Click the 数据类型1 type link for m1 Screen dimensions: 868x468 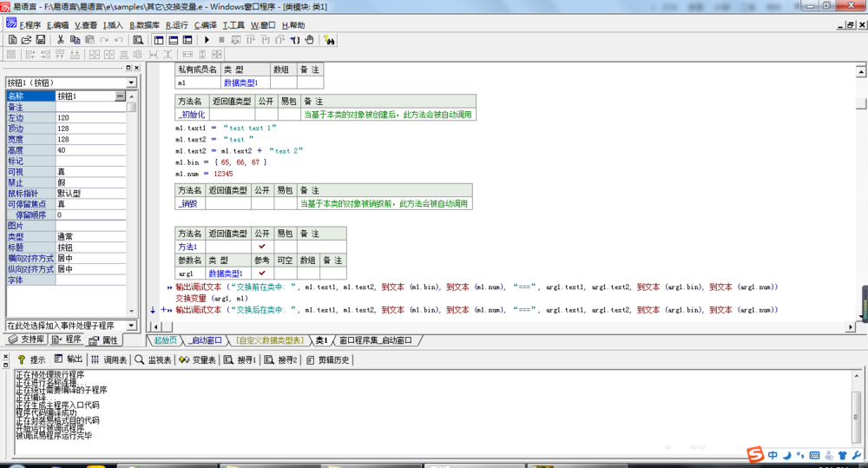(240, 82)
